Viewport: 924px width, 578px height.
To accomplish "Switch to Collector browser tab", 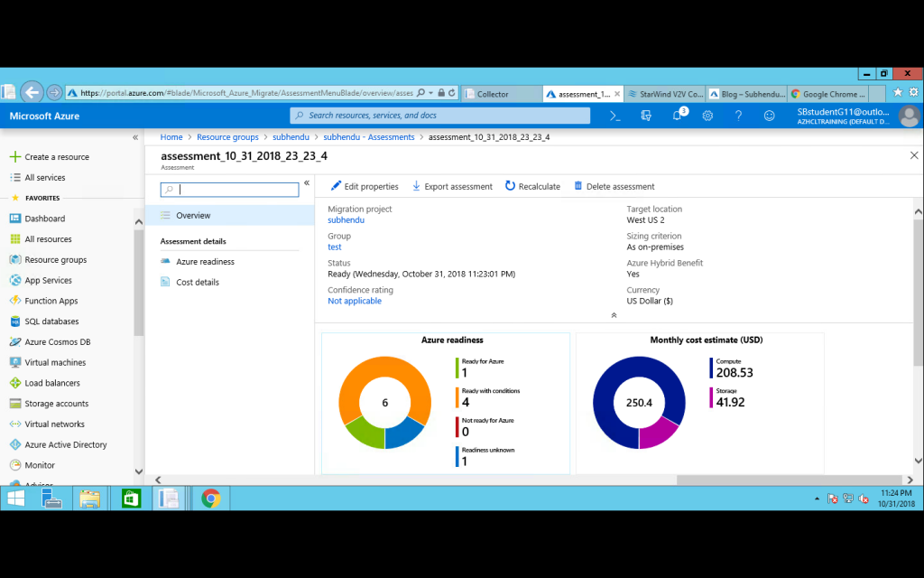I will 500,94.
